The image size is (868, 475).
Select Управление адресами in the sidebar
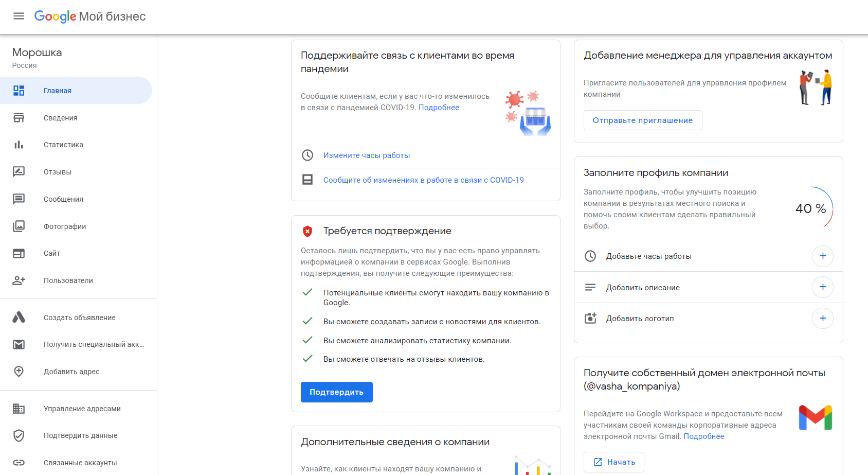coord(76,409)
